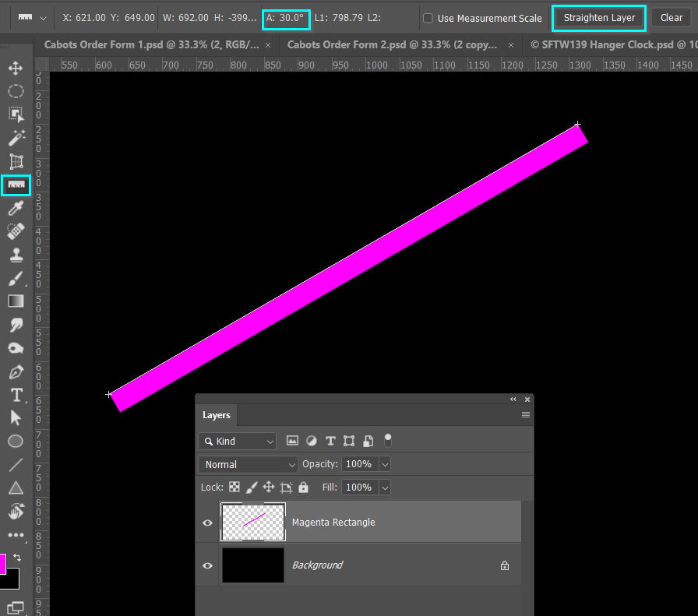The width and height of the screenshot is (698, 616).
Task: Open the black background color swatch
Action: (12, 581)
